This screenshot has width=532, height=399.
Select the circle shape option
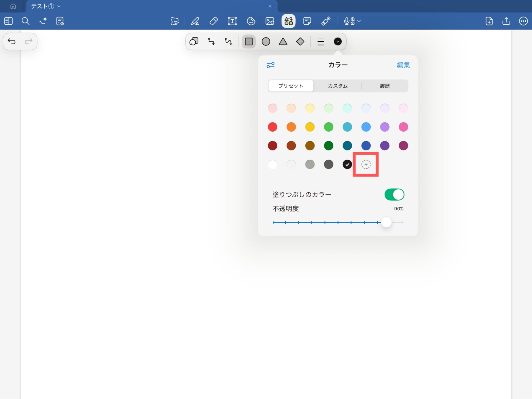[266, 42]
